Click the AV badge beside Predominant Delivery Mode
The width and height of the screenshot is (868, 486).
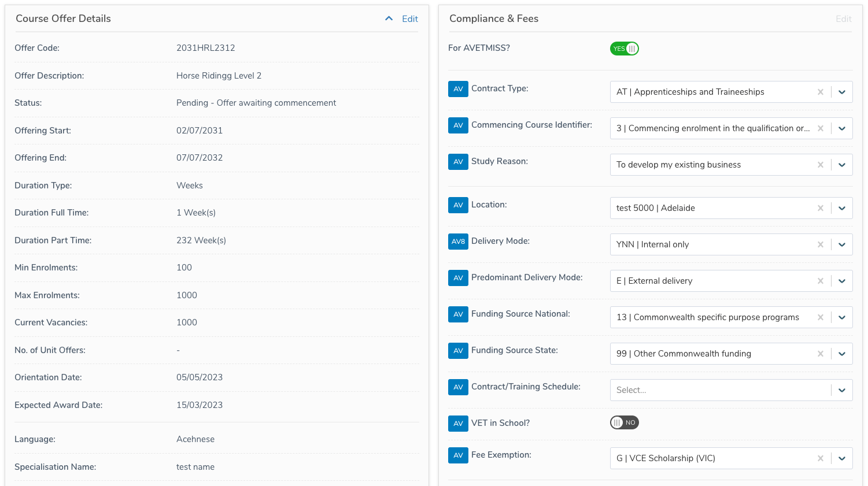pyautogui.click(x=458, y=278)
